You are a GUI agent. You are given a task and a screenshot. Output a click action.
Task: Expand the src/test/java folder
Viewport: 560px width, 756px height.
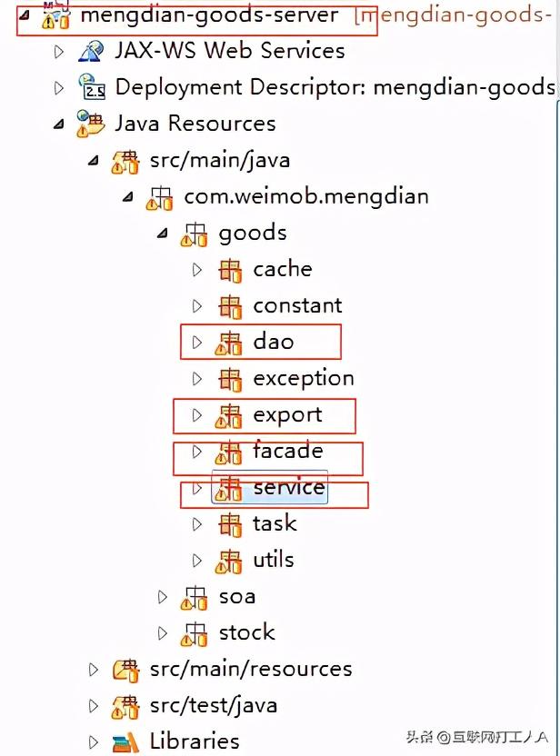94,706
